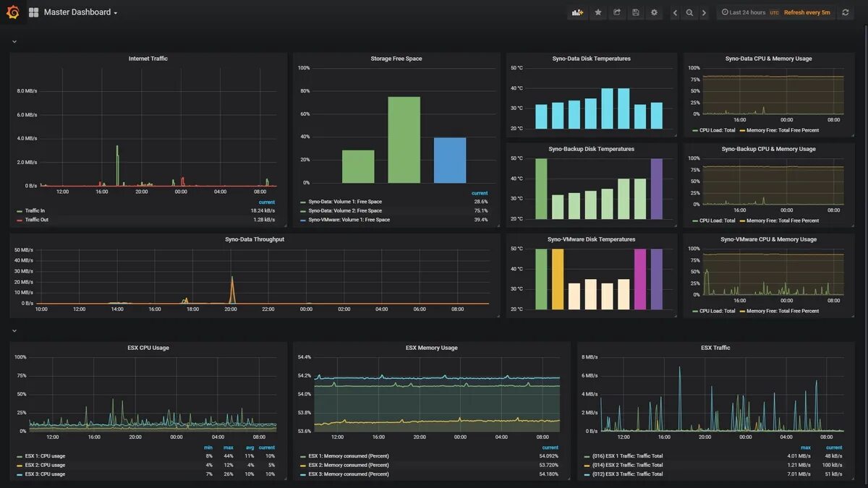868x488 pixels.
Task: Open Syno-VMware CPU & Memory Usage panel menu
Action: 768,239
